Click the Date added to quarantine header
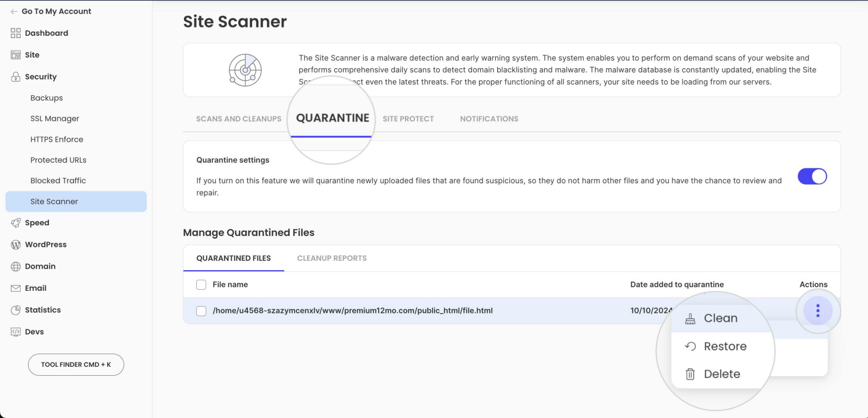Image resolution: width=868 pixels, height=418 pixels. 677,285
